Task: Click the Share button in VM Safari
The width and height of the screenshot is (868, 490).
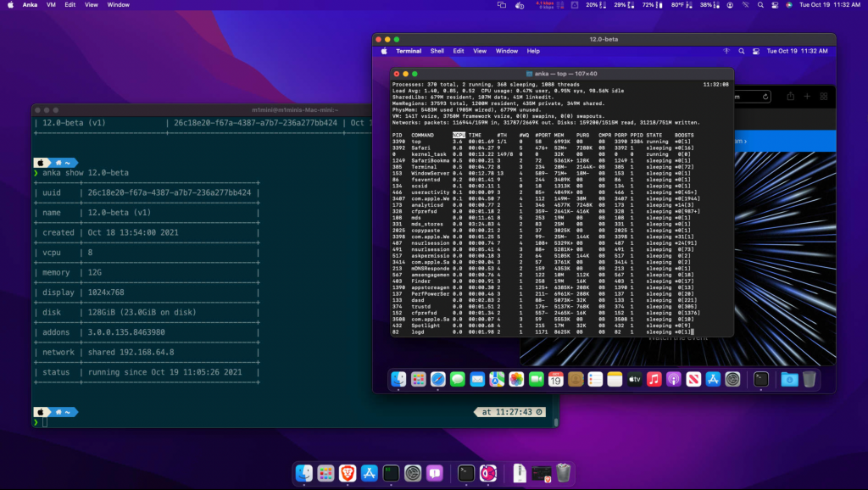Action: [x=791, y=97]
